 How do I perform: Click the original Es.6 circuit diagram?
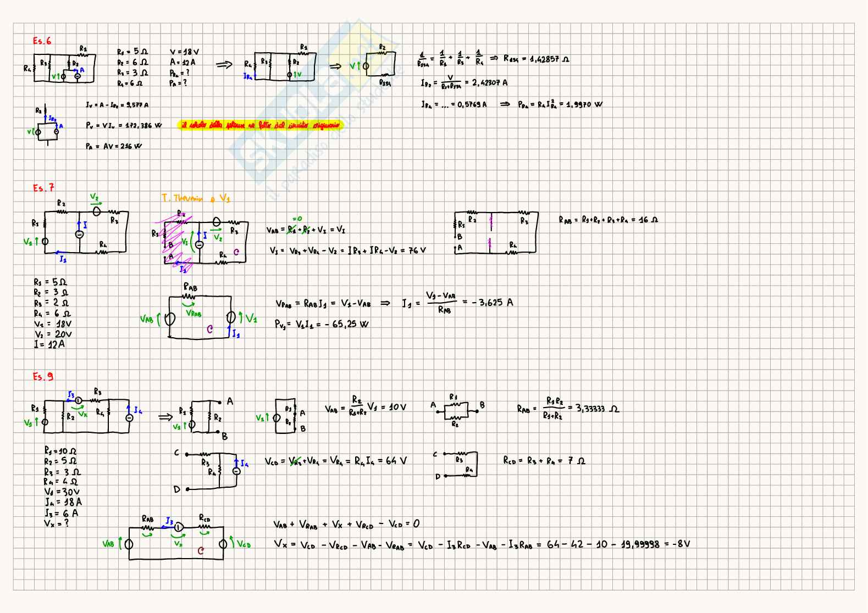(59, 66)
